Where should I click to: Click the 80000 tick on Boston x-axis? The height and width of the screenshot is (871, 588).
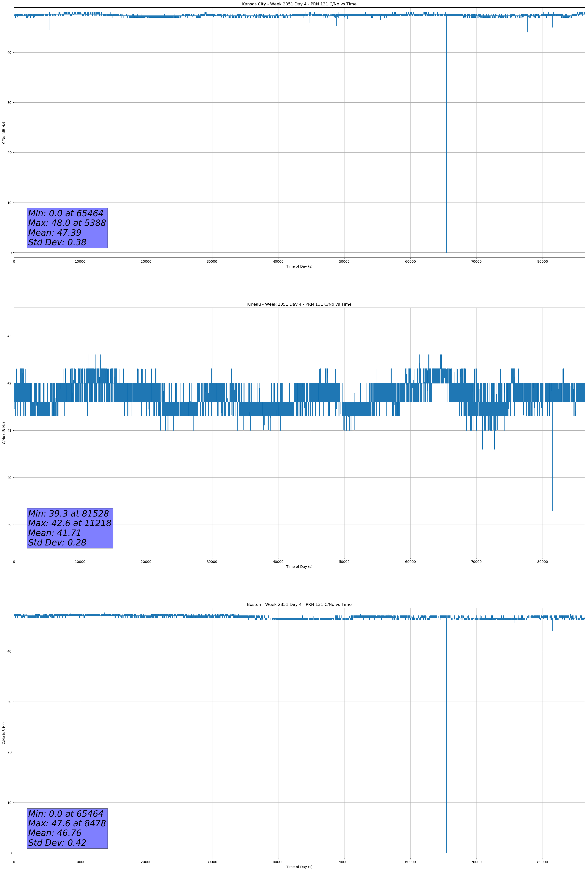click(542, 862)
